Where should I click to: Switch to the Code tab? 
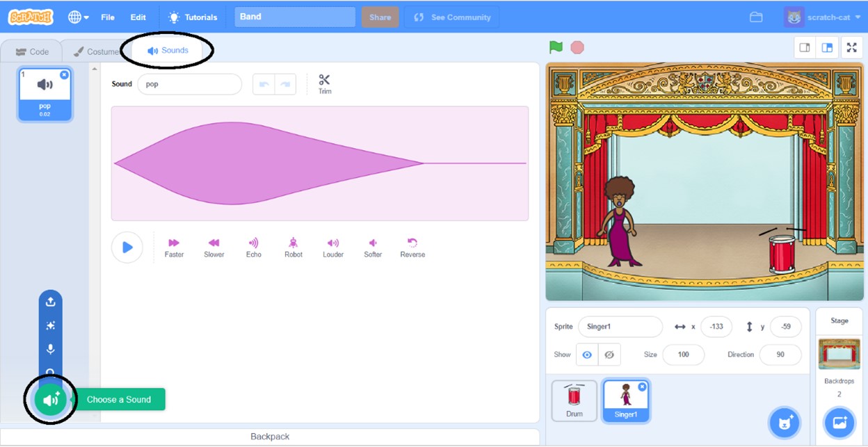coord(32,51)
